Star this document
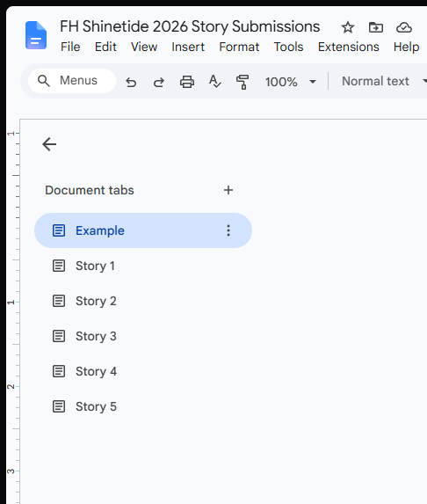This screenshot has width=427, height=504. [348, 27]
